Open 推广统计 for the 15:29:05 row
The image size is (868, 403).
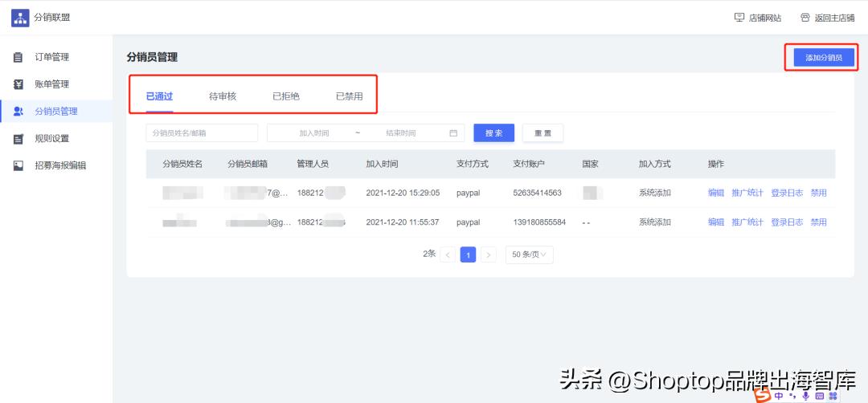pos(747,193)
